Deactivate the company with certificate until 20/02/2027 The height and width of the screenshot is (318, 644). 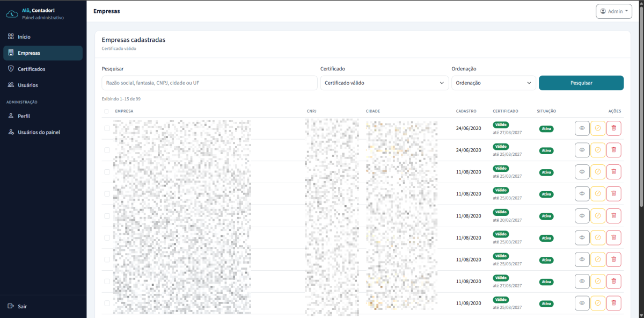point(598,215)
